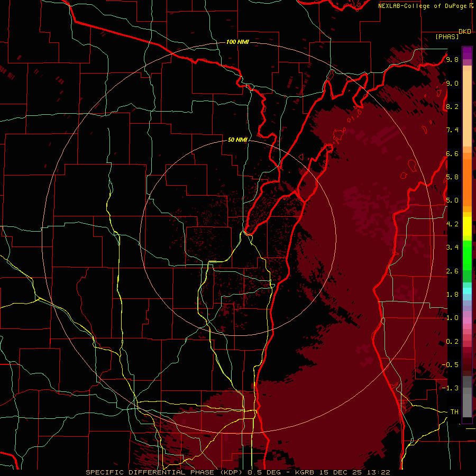Click the 100 NMI range ring label
Screen dimensions: 476x476
pos(237,42)
